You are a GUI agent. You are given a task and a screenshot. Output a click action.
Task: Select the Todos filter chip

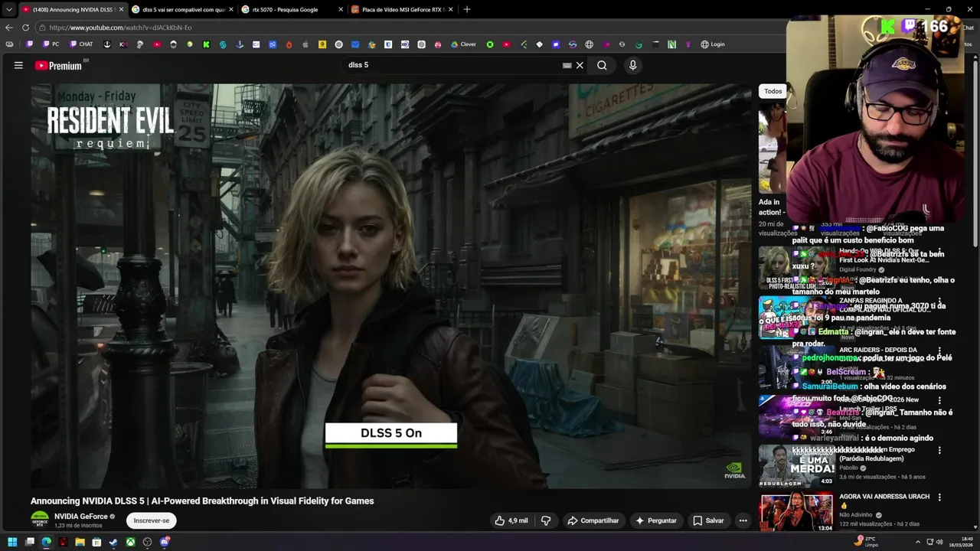773,91
